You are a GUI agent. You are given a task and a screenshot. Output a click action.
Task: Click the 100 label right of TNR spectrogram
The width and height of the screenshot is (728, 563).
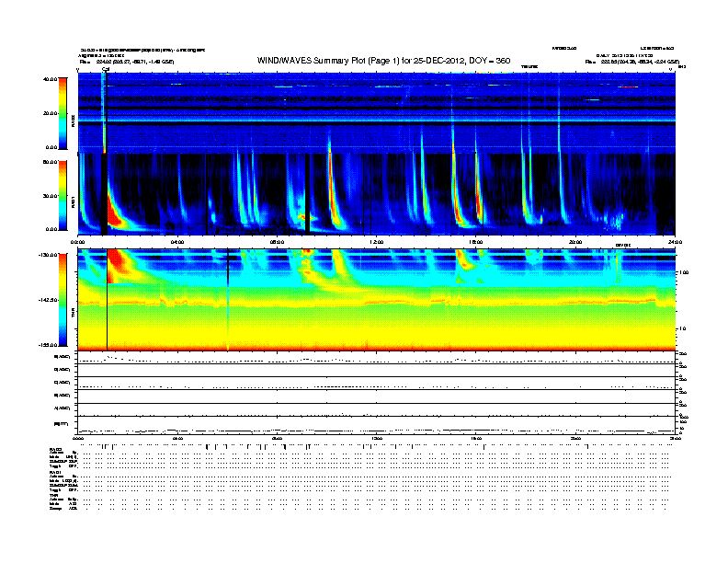tap(684, 272)
